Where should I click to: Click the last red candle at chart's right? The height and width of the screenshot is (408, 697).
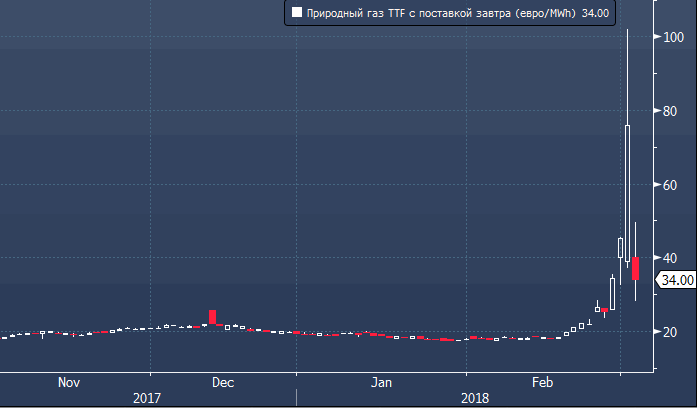(x=635, y=268)
